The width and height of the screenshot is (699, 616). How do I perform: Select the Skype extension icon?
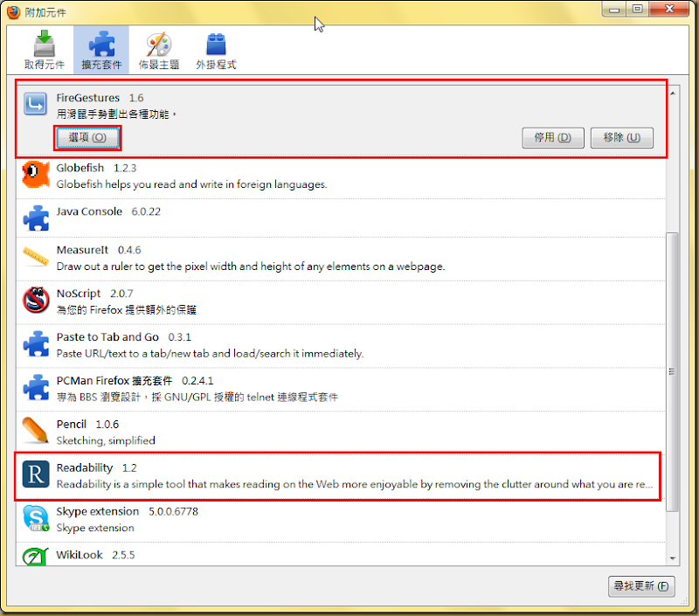tap(36, 518)
